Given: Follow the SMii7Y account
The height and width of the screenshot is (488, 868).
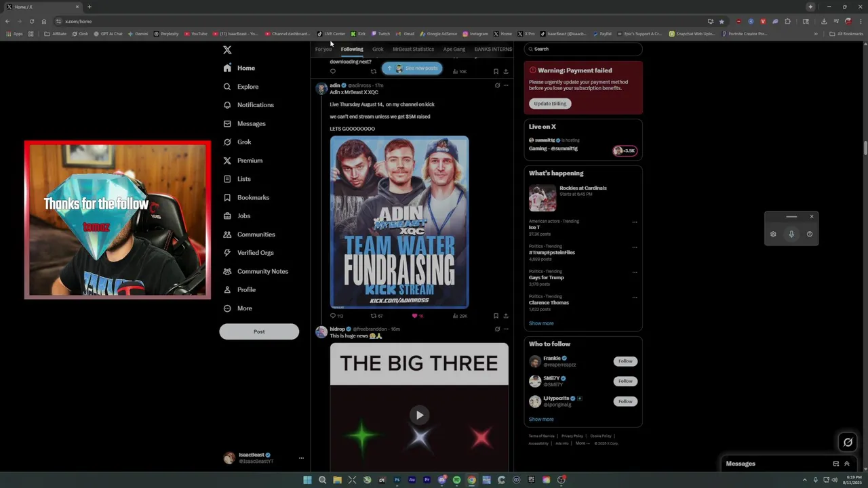Looking at the screenshot, I should pyautogui.click(x=625, y=381).
